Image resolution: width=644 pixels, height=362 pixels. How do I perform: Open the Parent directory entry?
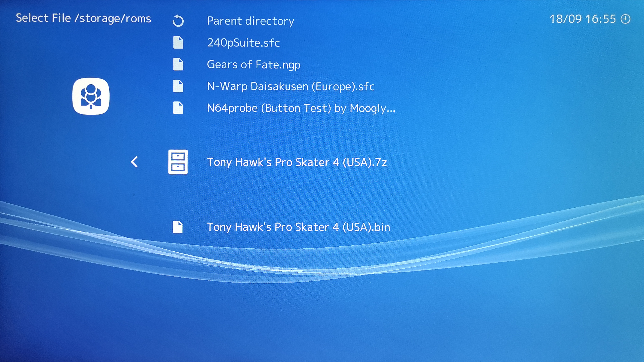point(251,21)
